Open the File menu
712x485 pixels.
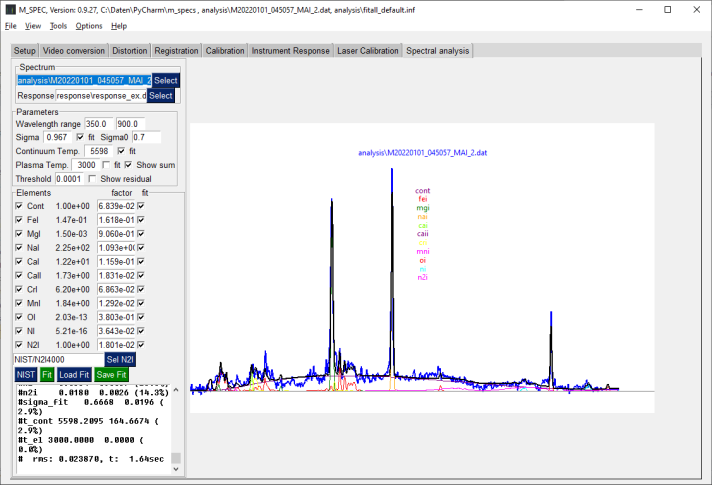(10, 25)
